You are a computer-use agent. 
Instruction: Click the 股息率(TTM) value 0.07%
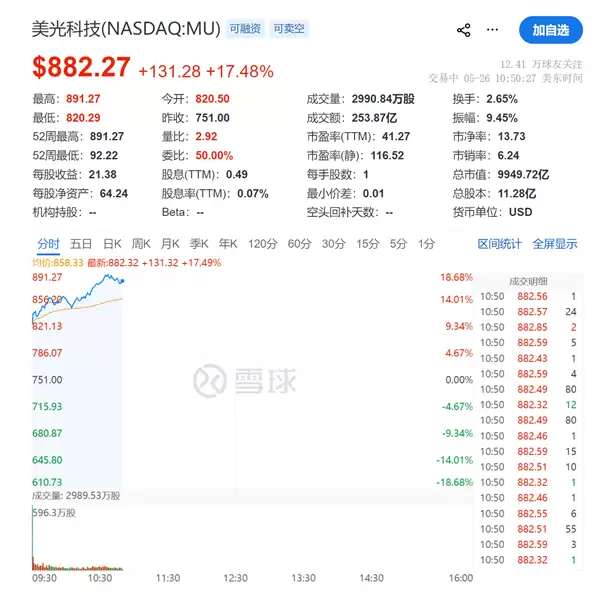click(253, 194)
